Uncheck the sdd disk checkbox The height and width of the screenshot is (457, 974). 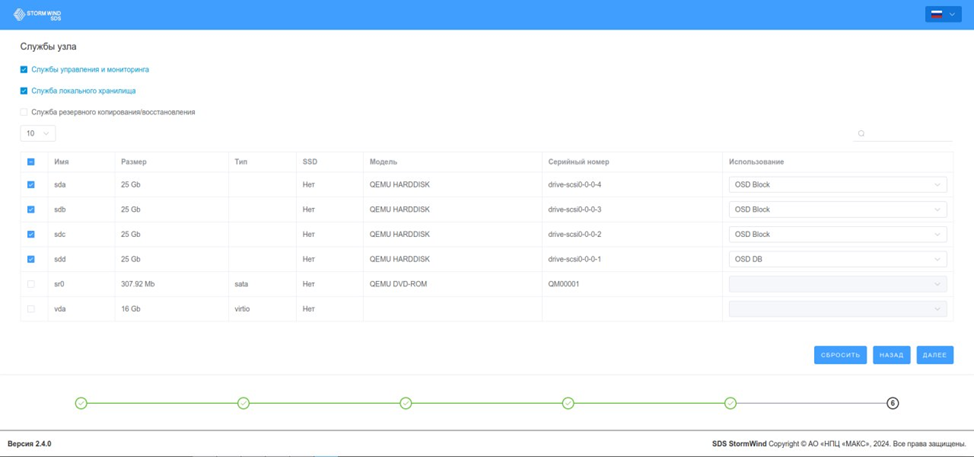click(31, 259)
